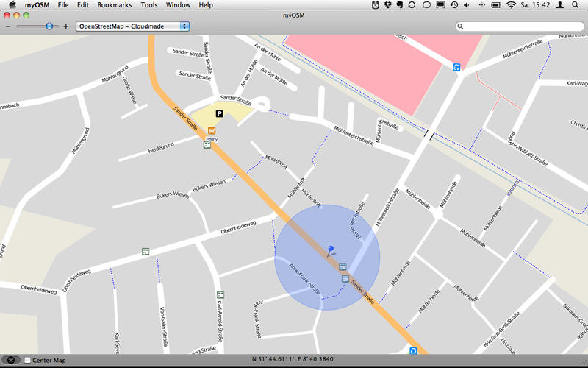This screenshot has height=368, width=588.
Task: Open the Dropbox menu bar icon
Action: click(x=388, y=5)
